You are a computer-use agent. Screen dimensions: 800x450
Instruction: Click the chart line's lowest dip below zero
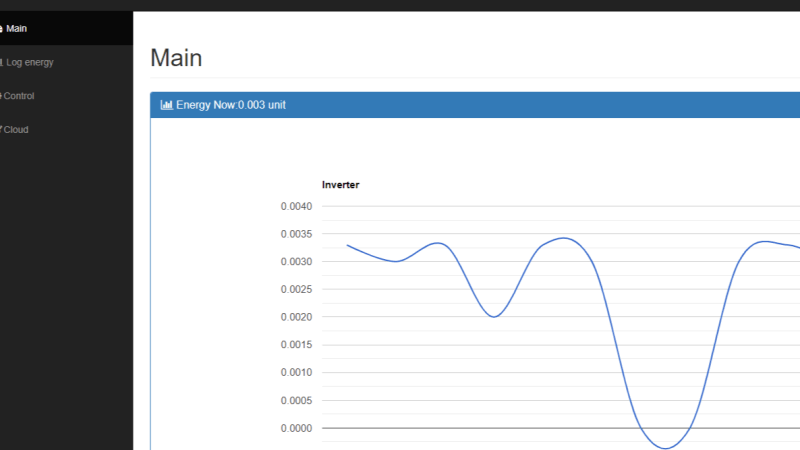[665, 447]
